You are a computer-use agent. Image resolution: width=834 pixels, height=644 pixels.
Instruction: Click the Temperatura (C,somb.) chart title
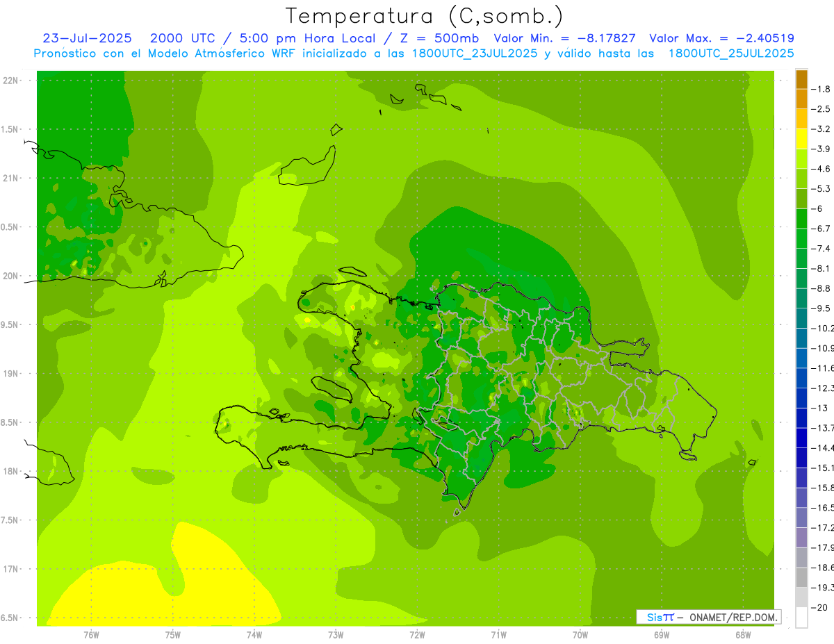(x=424, y=16)
